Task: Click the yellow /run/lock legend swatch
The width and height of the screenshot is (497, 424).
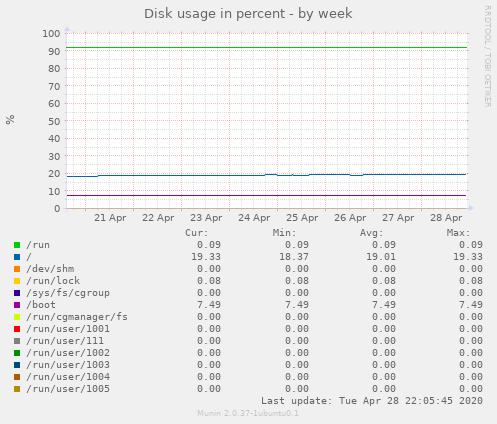Action: [x=17, y=281]
